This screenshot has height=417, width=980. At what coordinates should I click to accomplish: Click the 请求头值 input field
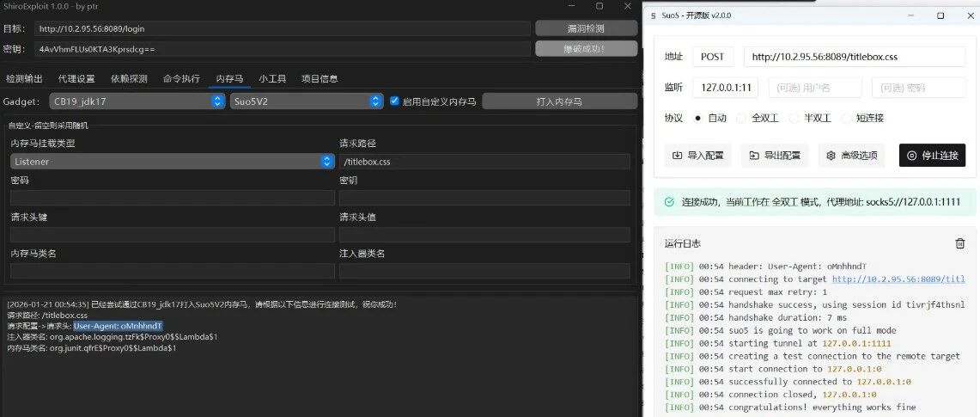point(484,235)
